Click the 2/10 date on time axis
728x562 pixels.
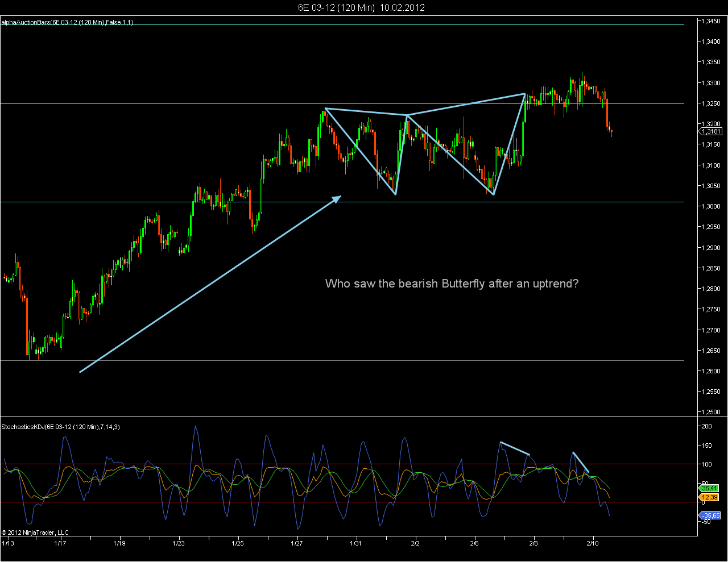tap(593, 544)
